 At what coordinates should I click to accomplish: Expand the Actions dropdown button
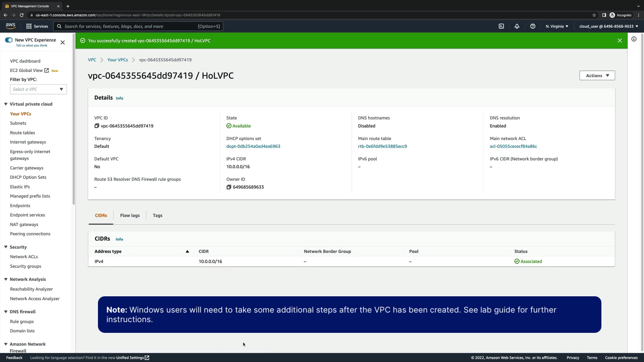(597, 75)
